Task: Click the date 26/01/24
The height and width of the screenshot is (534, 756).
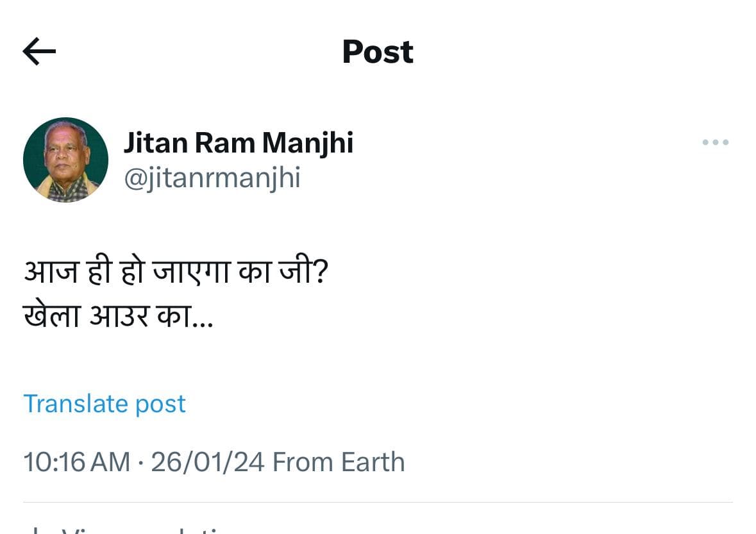Action: [207, 462]
